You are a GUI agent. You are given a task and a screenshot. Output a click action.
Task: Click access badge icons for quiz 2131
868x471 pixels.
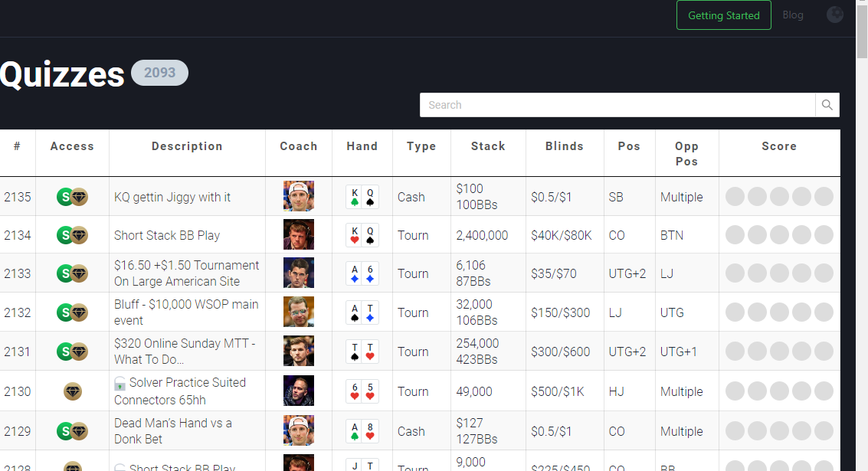tap(73, 352)
